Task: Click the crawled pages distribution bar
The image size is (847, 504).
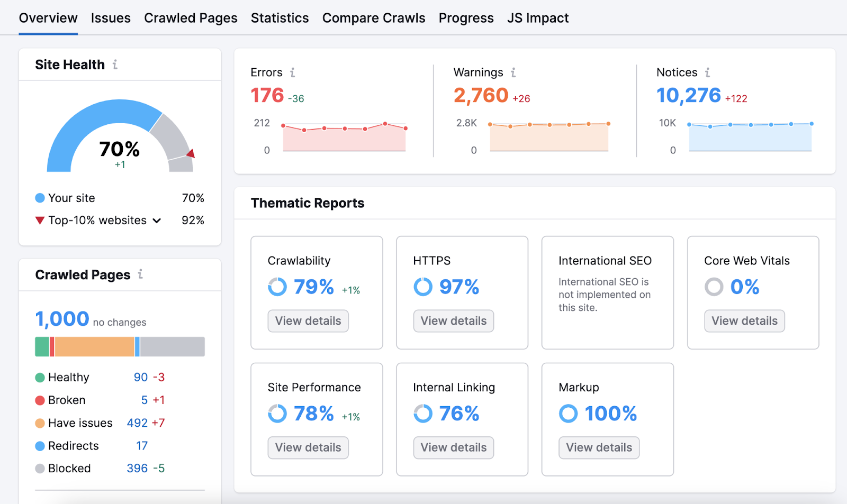Action: [x=119, y=346]
